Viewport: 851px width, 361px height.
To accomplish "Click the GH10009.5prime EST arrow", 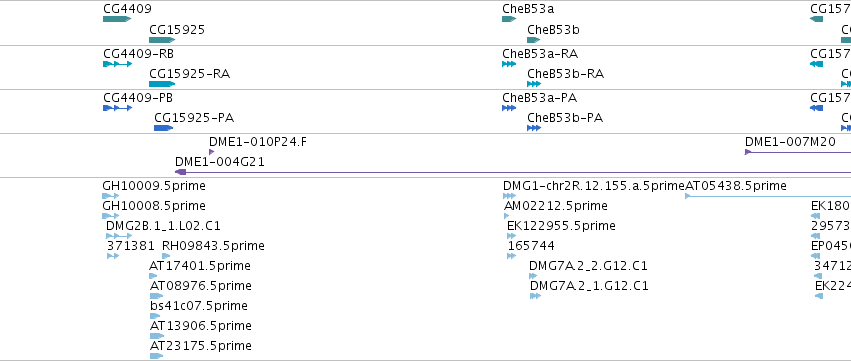I will 111,196.
